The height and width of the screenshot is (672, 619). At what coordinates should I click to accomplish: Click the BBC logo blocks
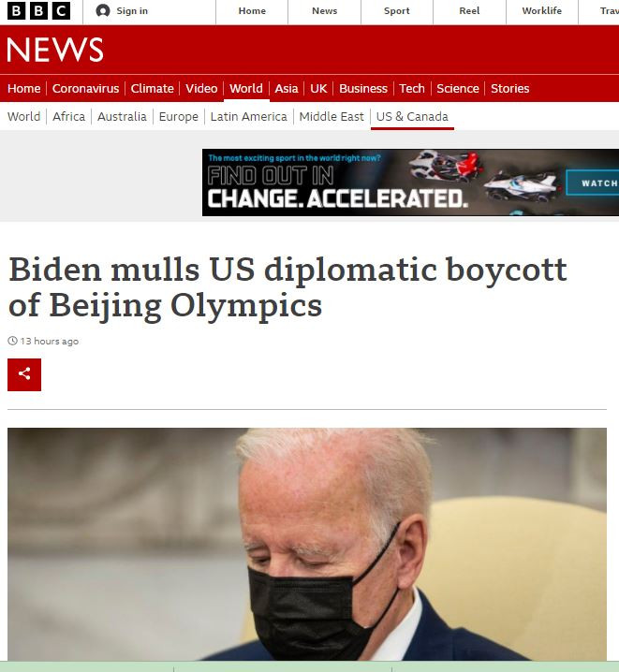(x=38, y=10)
